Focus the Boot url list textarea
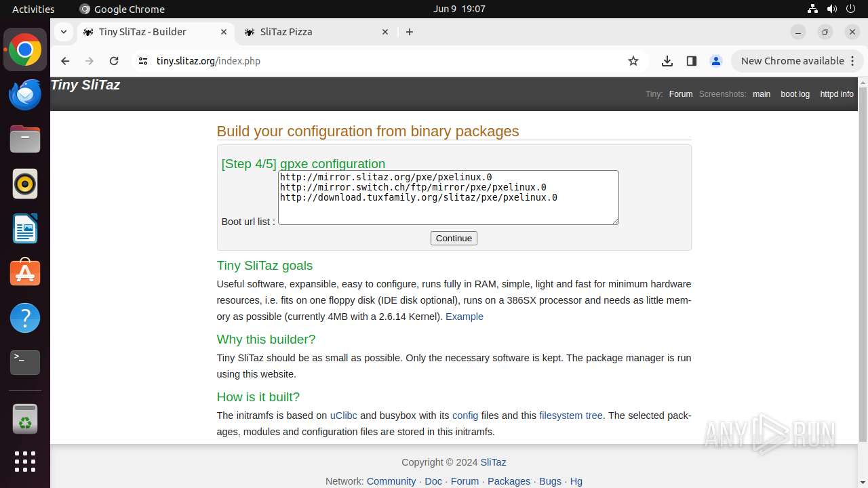Screen dimensions: 868x488 [x=448, y=197]
